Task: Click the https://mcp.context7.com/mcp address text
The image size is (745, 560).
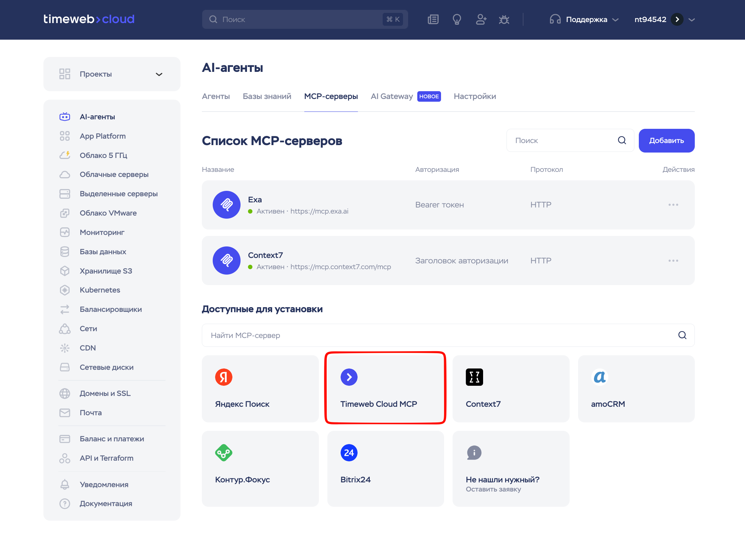Action: tap(341, 267)
